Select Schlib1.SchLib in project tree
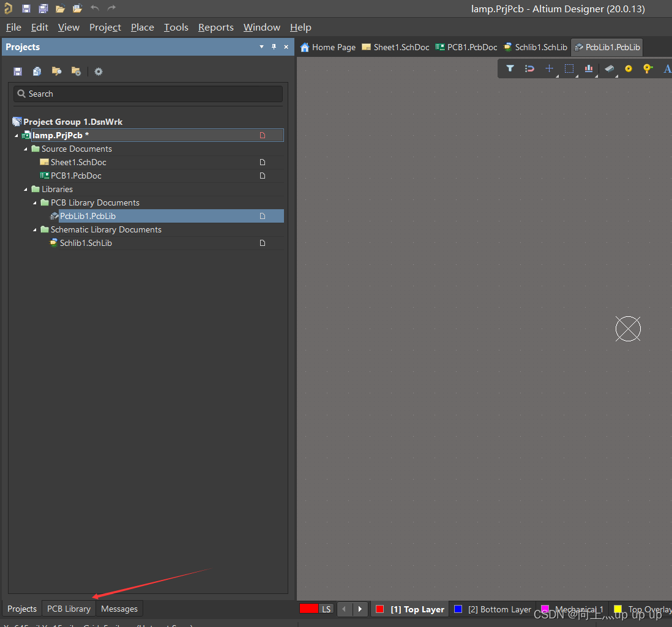 click(86, 243)
